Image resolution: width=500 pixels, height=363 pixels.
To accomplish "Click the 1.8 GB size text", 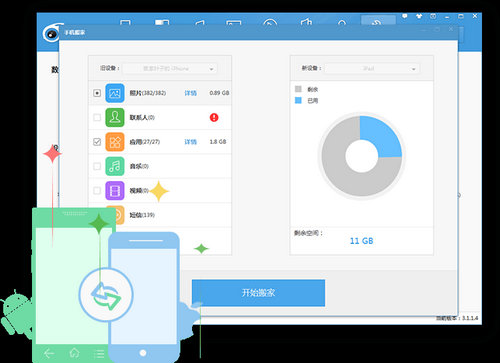I will 218,142.
